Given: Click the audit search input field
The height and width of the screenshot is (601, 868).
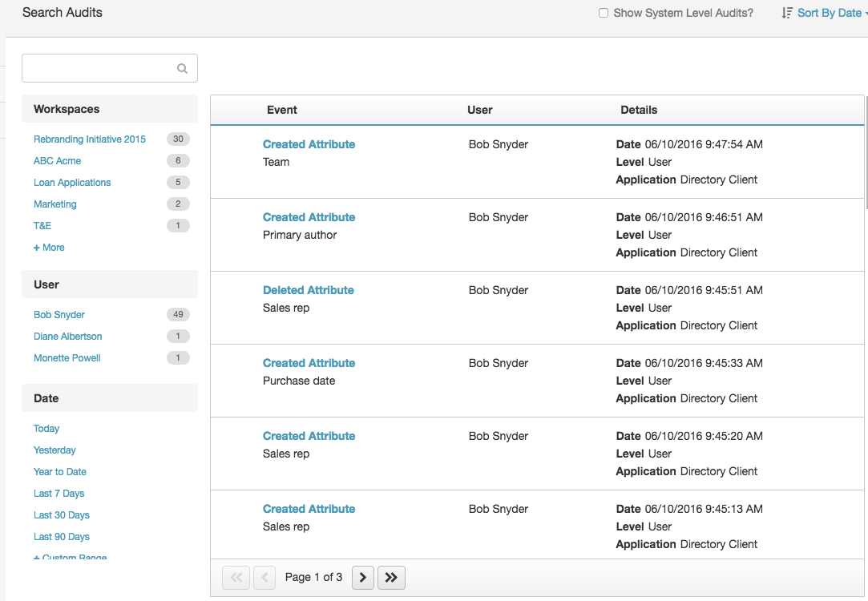Looking at the screenshot, I should click(x=110, y=68).
